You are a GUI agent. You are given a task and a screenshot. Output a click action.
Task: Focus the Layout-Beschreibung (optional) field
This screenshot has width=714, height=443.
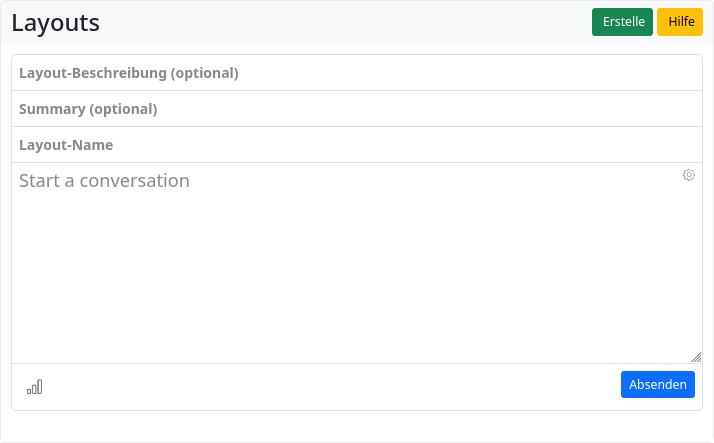[x=357, y=73]
